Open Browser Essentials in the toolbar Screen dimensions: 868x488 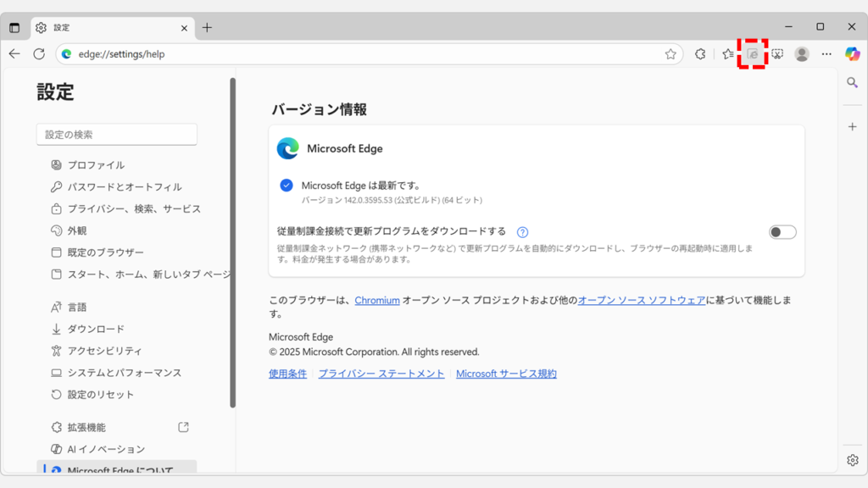pyautogui.click(x=700, y=53)
